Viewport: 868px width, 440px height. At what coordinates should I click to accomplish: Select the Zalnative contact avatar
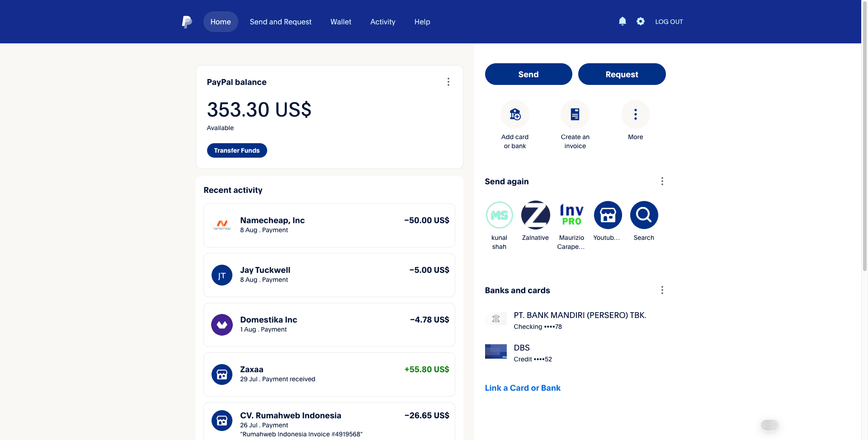[x=536, y=215]
